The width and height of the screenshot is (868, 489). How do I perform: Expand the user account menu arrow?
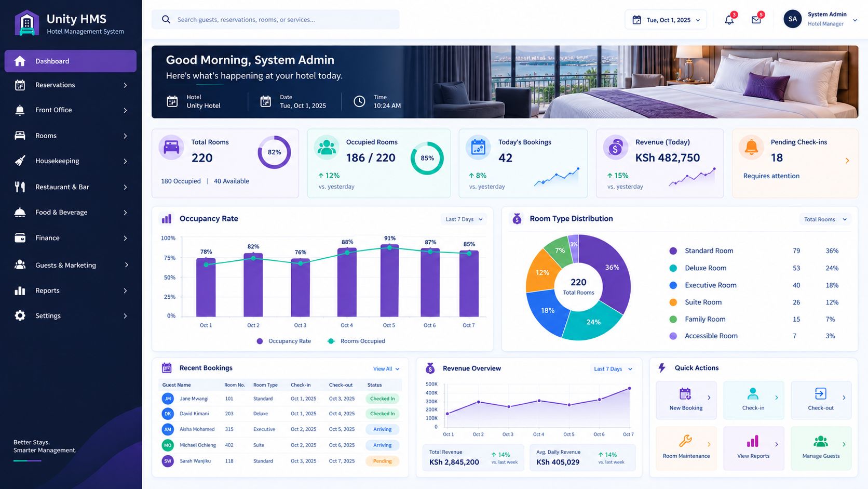(x=855, y=20)
